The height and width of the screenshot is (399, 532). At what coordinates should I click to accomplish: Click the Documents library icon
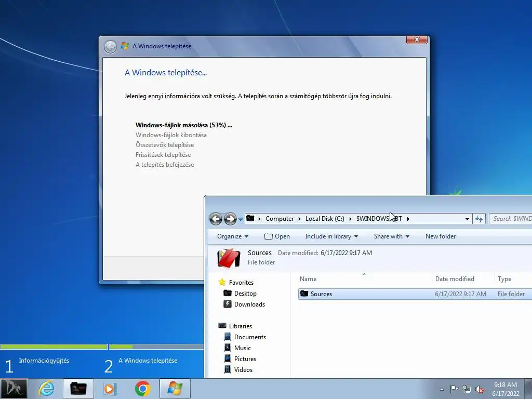point(228,337)
